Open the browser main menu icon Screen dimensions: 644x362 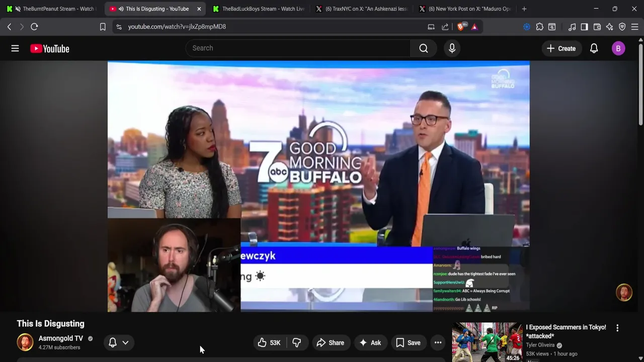coord(634,27)
